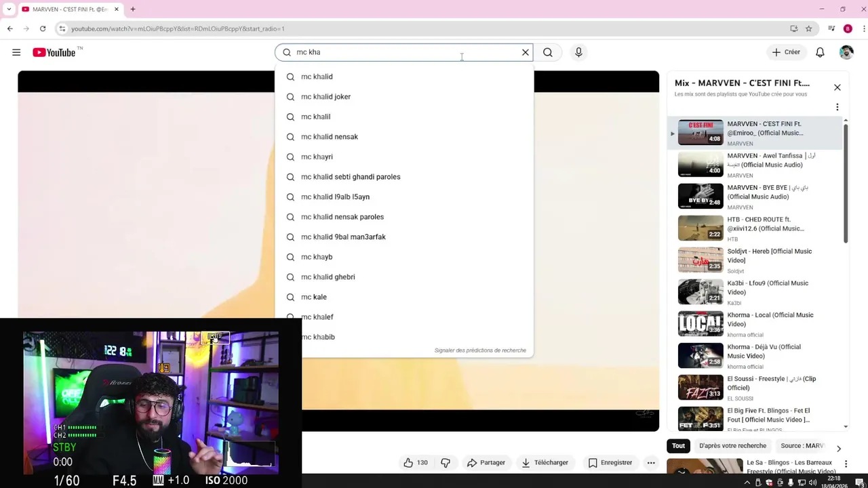Open the Mix playlist three-dot options
The height and width of the screenshot is (488, 868).
point(837,107)
